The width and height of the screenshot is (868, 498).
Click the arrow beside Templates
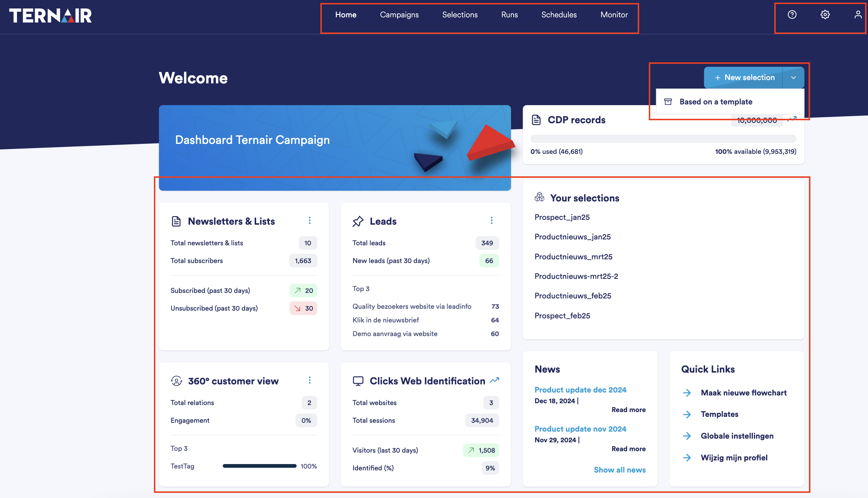pyautogui.click(x=687, y=414)
